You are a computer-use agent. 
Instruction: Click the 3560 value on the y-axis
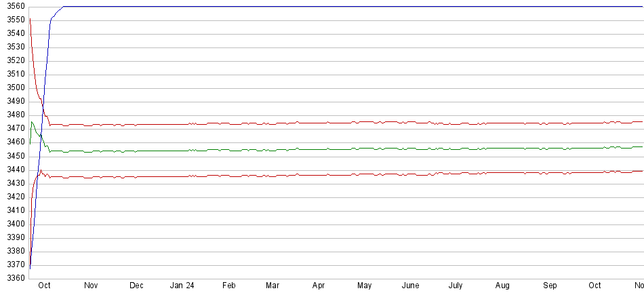pos(13,6)
